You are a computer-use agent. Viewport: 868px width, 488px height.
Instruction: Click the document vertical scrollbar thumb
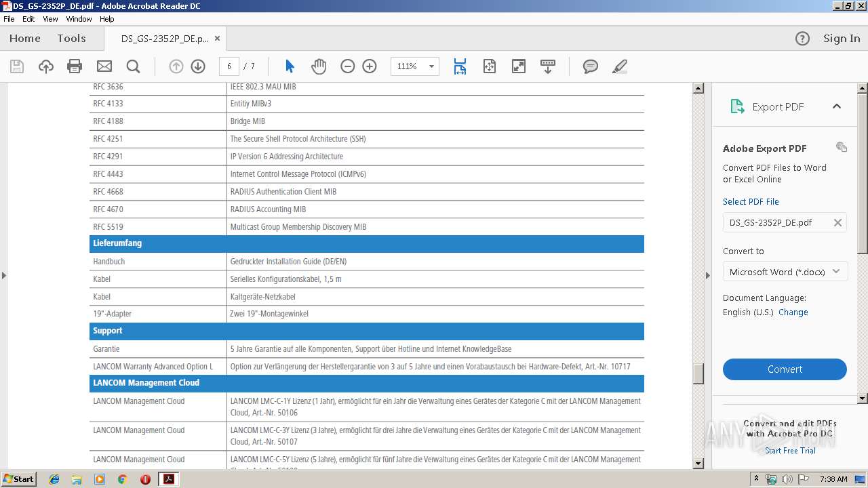tap(698, 373)
